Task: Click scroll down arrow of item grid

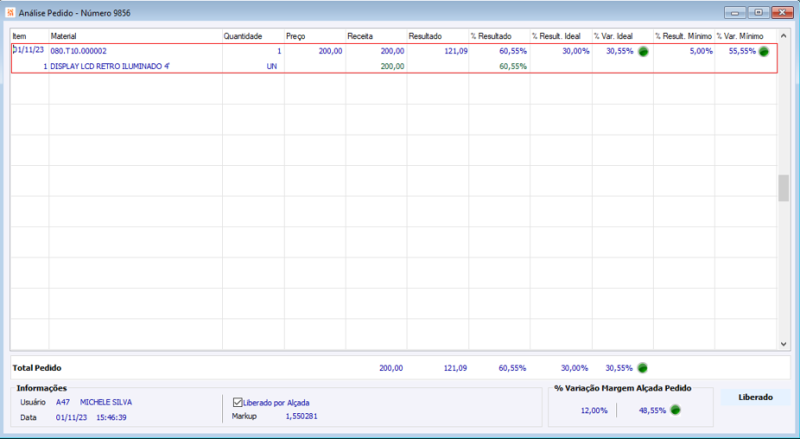Action: tap(784, 344)
